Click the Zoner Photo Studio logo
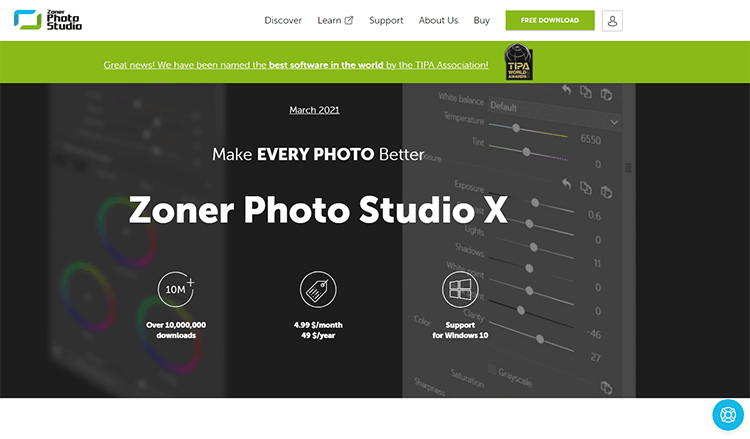The width and height of the screenshot is (750, 439). 49,20
